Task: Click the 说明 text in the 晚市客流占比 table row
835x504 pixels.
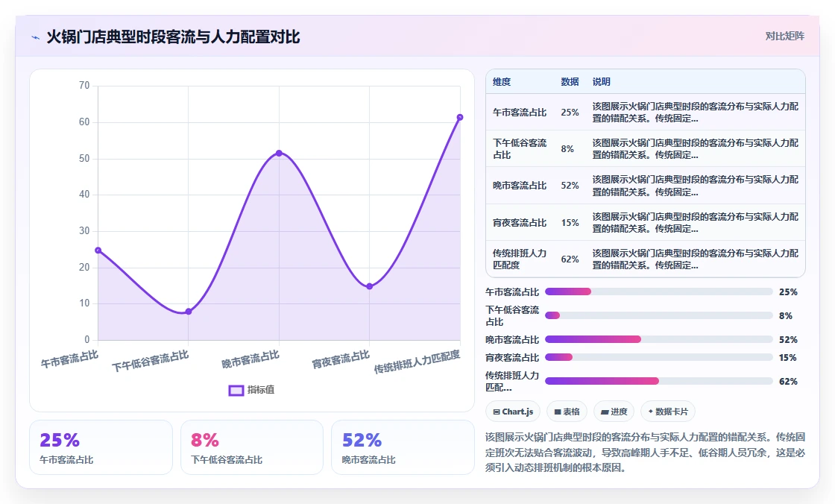Action: [696, 186]
